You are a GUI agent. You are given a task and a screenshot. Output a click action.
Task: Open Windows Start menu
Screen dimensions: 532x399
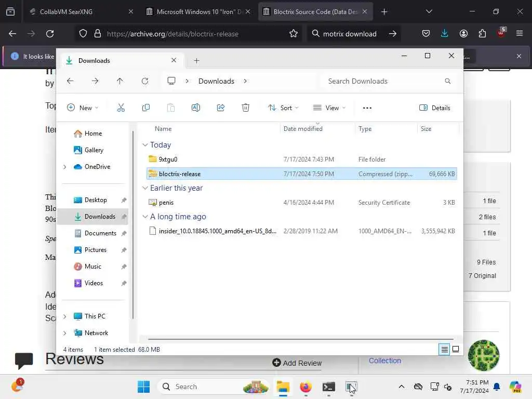143,387
